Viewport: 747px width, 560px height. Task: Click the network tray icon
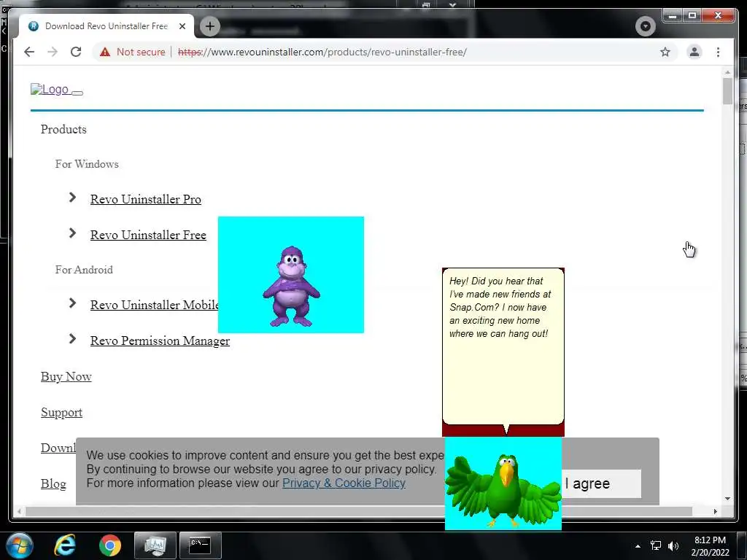(656, 545)
